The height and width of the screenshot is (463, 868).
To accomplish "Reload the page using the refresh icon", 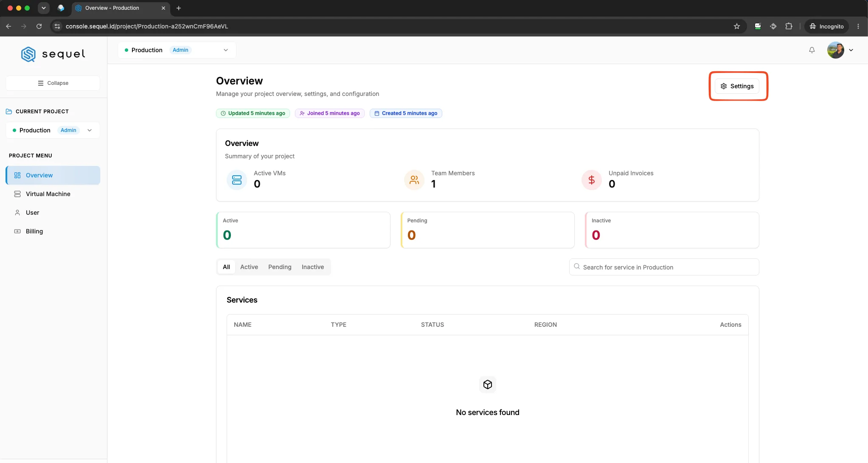I will (x=39, y=26).
